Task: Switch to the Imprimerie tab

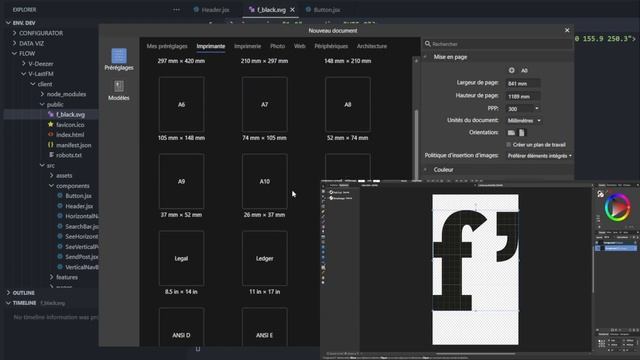Action: click(247, 46)
